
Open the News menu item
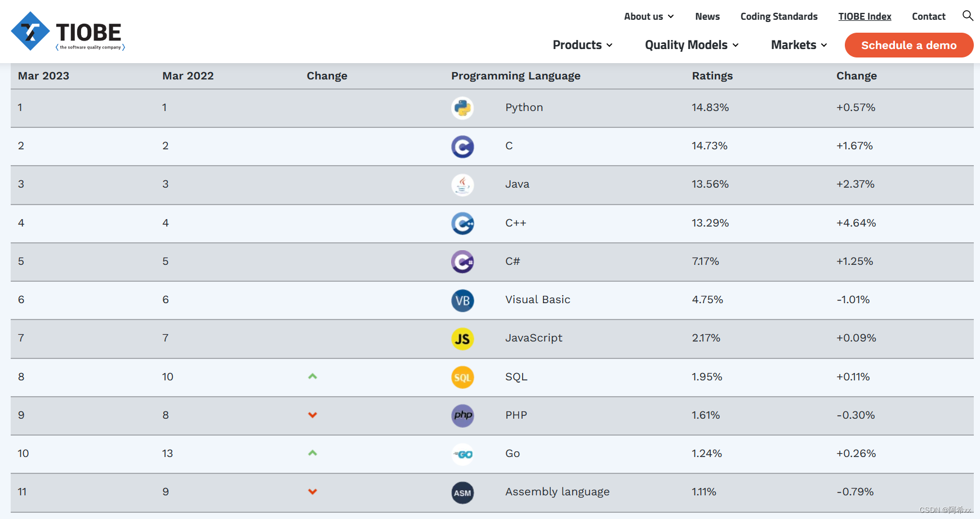[707, 16]
